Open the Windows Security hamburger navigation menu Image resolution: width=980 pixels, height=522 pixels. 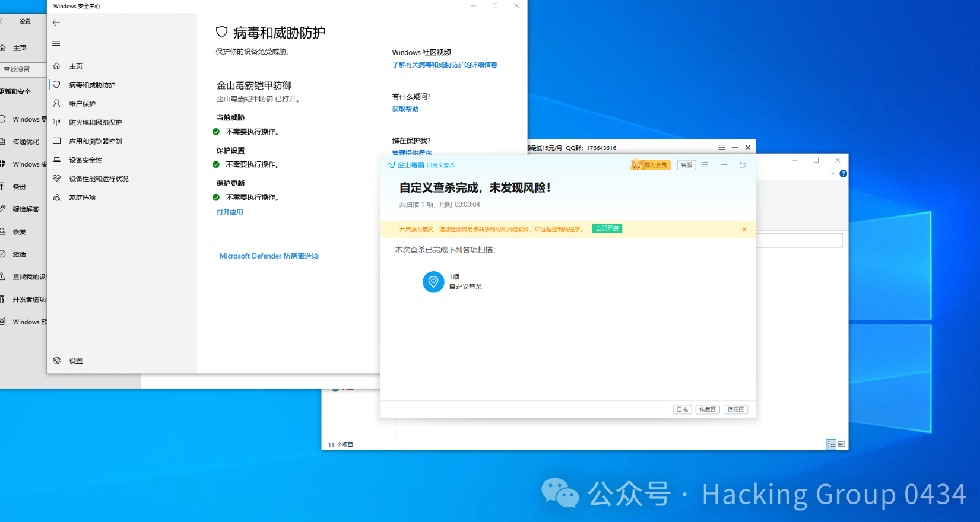[x=56, y=43]
